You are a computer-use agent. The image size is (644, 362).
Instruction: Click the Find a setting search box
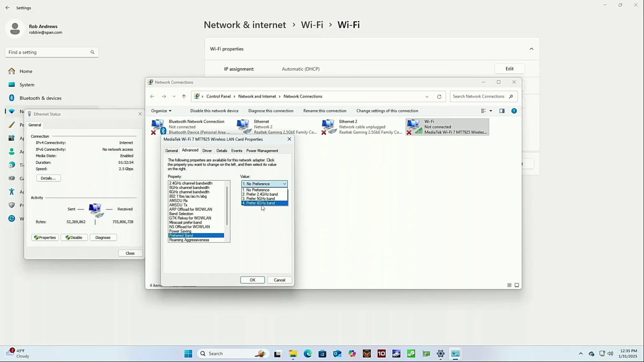52,52
